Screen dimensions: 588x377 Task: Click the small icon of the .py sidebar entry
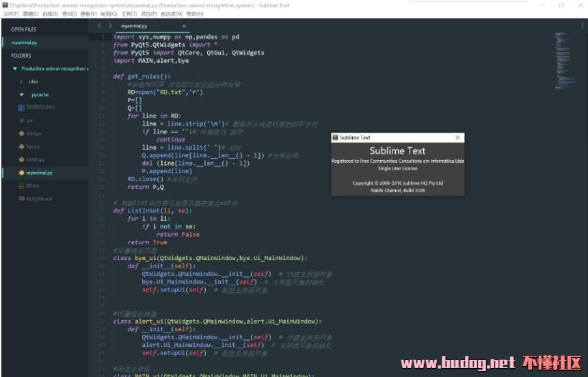21,120
